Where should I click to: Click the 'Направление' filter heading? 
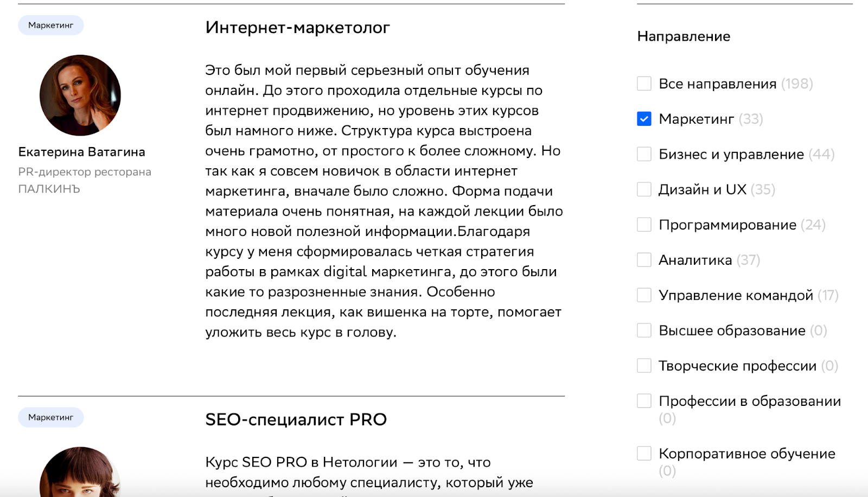[x=684, y=36]
